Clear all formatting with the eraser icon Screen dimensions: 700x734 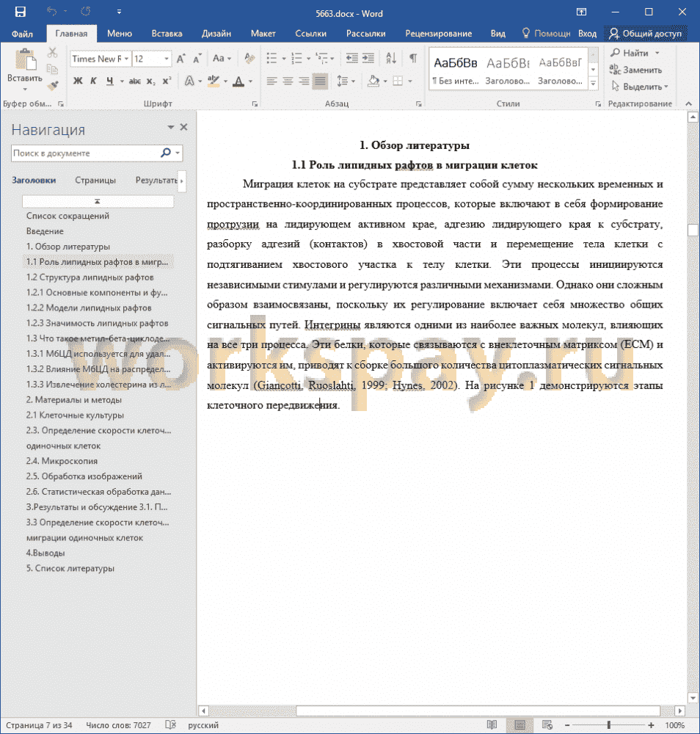(x=250, y=58)
